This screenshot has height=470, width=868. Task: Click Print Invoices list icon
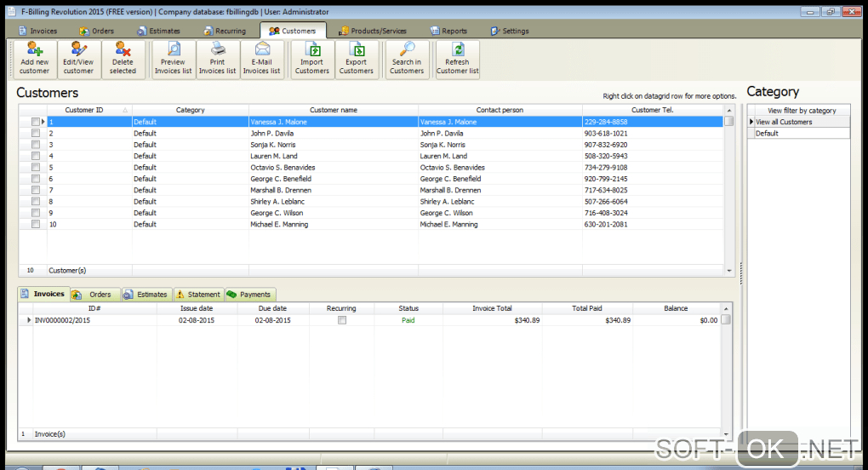(x=218, y=60)
